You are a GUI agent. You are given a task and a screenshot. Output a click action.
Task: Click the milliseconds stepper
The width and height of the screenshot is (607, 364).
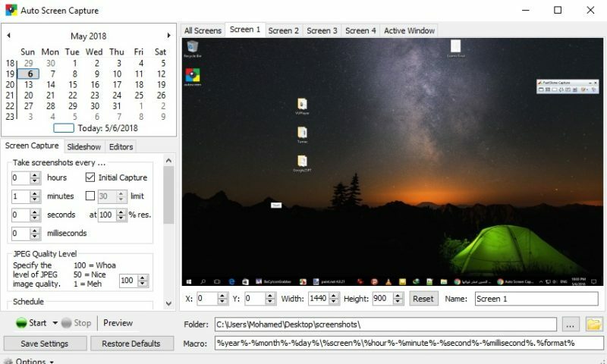(x=35, y=234)
